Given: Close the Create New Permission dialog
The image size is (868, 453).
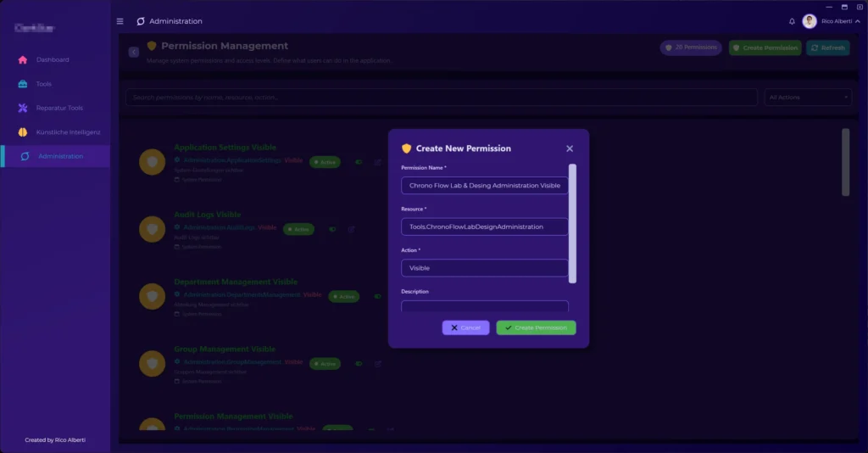Looking at the screenshot, I should point(570,148).
